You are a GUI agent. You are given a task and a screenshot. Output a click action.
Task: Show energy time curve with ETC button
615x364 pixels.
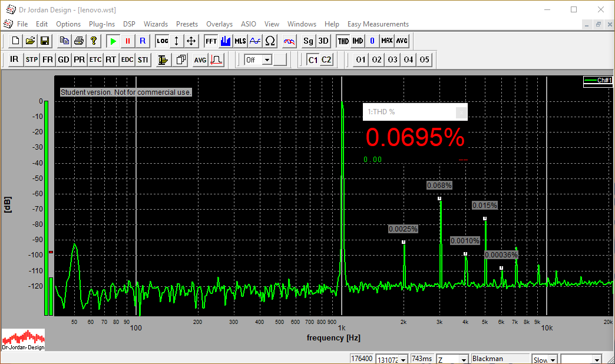pyautogui.click(x=95, y=59)
